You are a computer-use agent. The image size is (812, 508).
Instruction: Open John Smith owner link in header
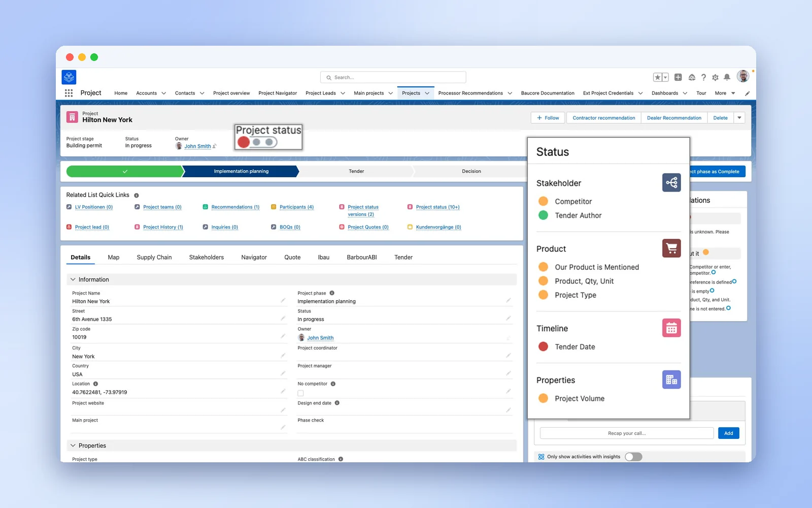[197, 146]
